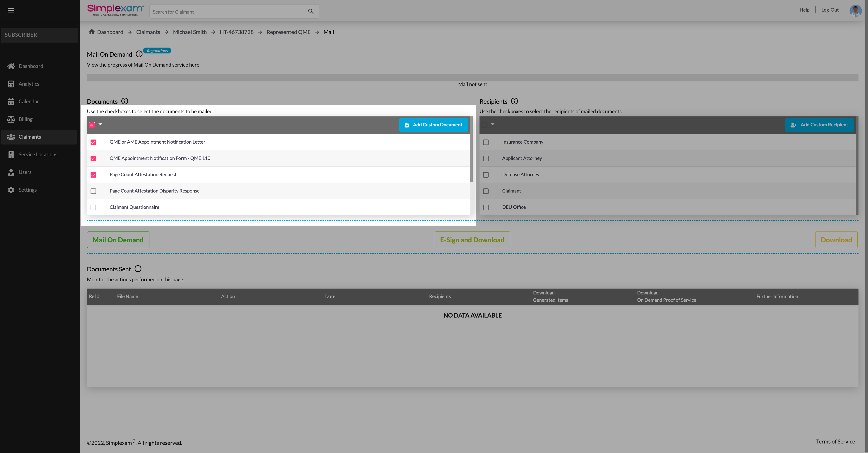Click the Documents Sent info icon
This screenshot has height=453, width=868.
click(x=138, y=269)
